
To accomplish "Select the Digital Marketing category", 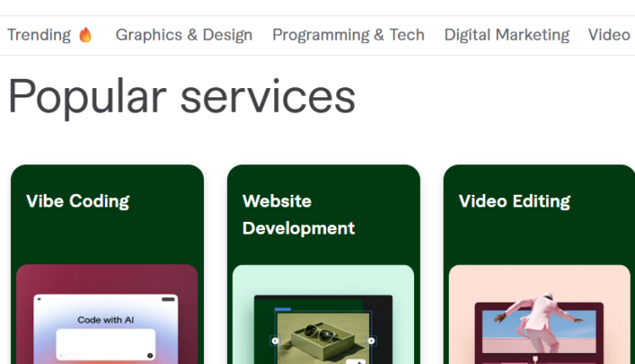I will pyautogui.click(x=506, y=35).
